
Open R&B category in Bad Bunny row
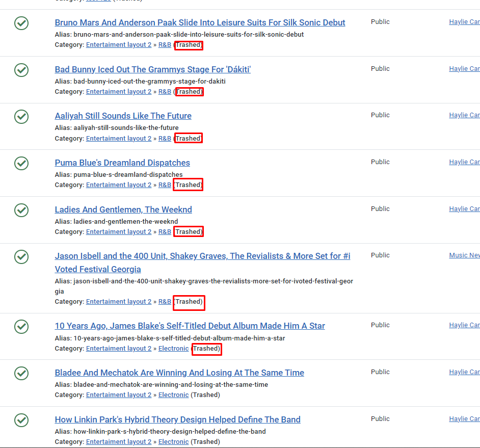click(165, 92)
